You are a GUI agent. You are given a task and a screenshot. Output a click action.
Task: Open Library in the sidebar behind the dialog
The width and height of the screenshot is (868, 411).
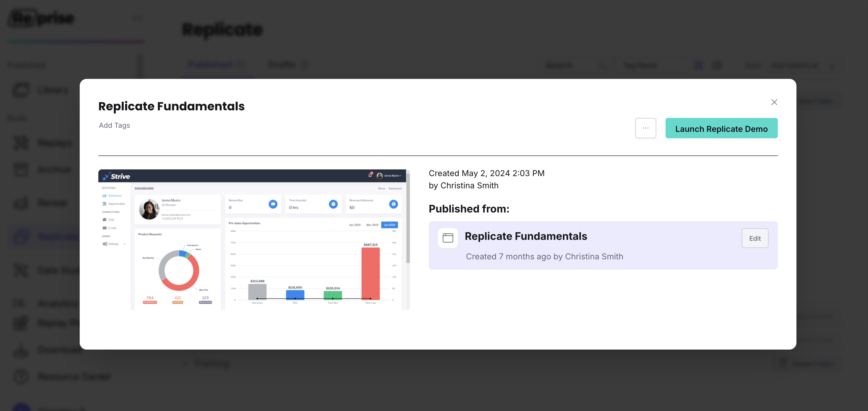point(41,90)
